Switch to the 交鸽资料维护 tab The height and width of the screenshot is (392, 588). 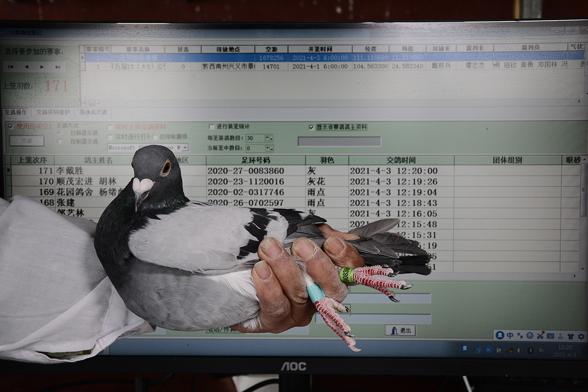(53, 112)
